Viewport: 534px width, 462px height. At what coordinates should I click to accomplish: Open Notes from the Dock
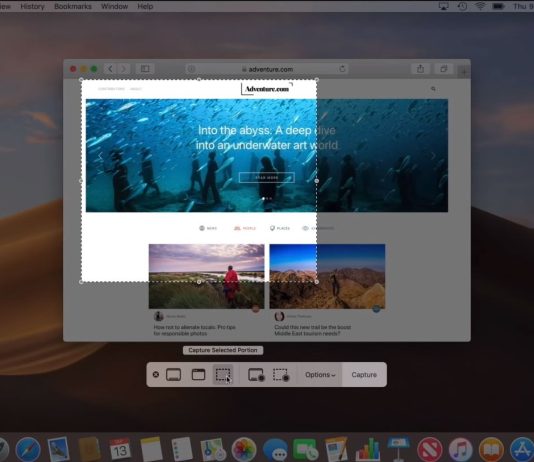click(151, 449)
